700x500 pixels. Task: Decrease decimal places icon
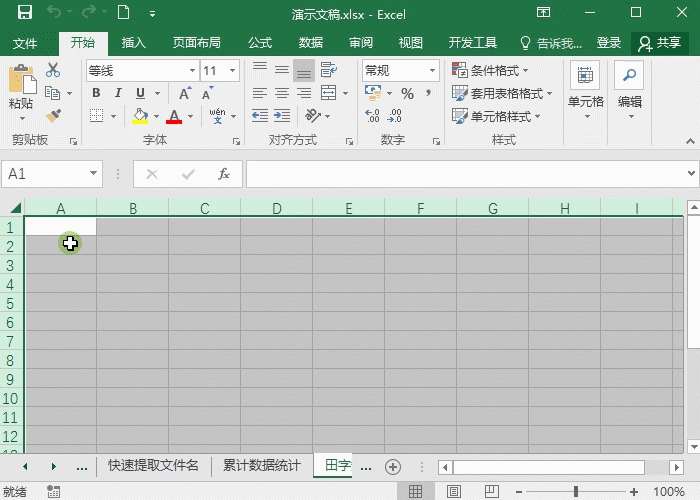pos(395,116)
